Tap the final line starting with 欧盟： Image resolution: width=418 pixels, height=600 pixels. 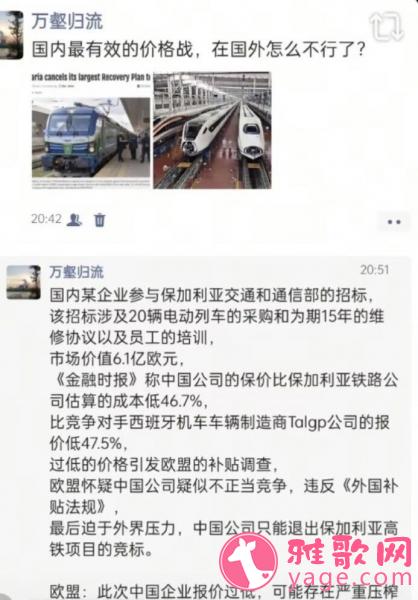click(224, 592)
